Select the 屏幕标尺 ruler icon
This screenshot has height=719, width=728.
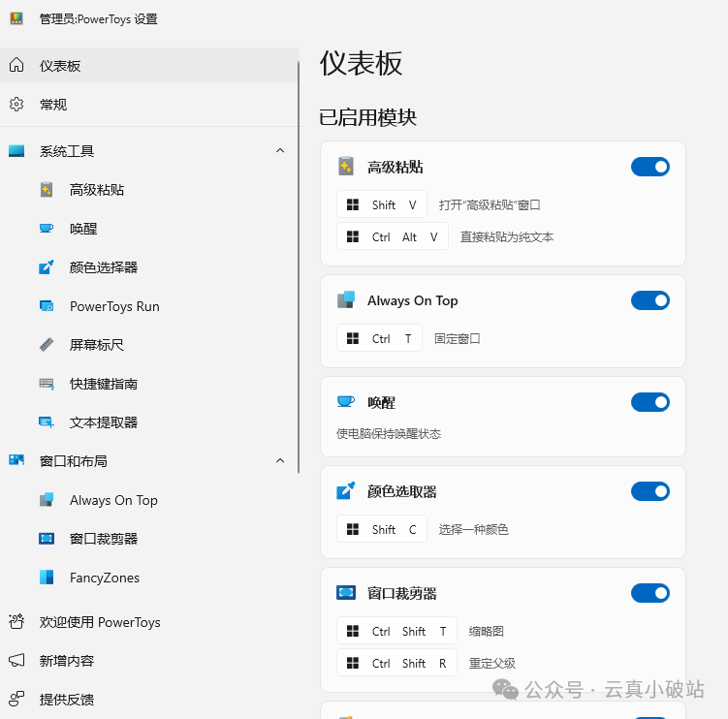coord(47,345)
